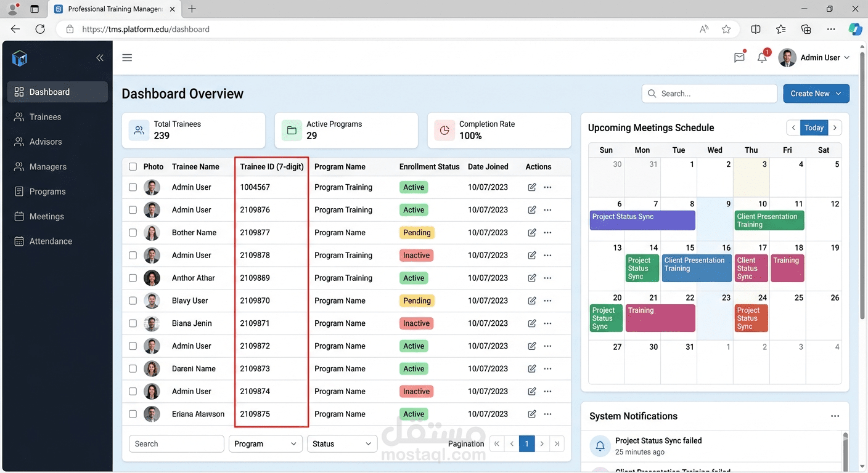Open the mail messages icon
Screen dimensions: 868x473
(x=739, y=57)
